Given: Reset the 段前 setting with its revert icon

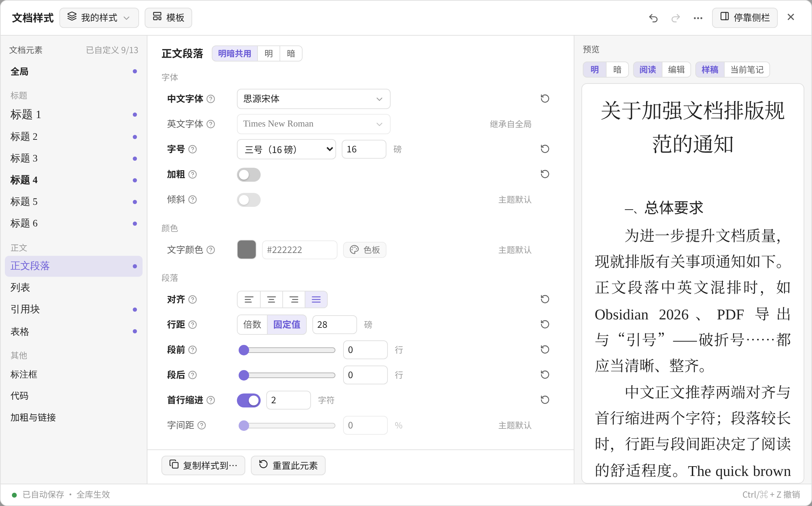Looking at the screenshot, I should 545,350.
